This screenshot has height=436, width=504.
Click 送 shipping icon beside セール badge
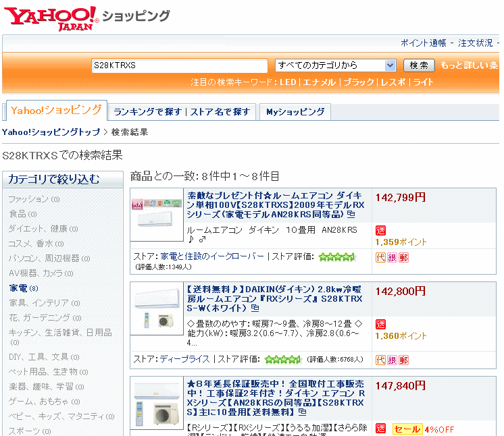(380, 429)
